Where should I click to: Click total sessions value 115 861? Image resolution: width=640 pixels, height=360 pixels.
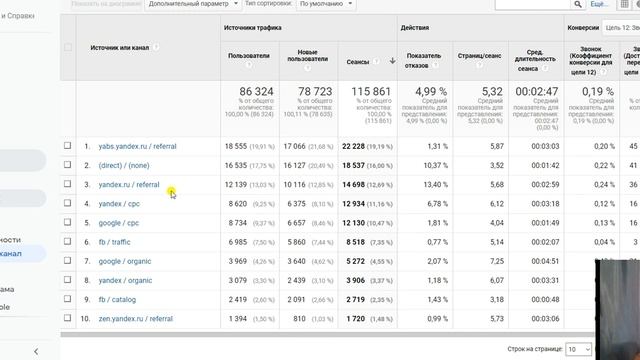click(371, 91)
